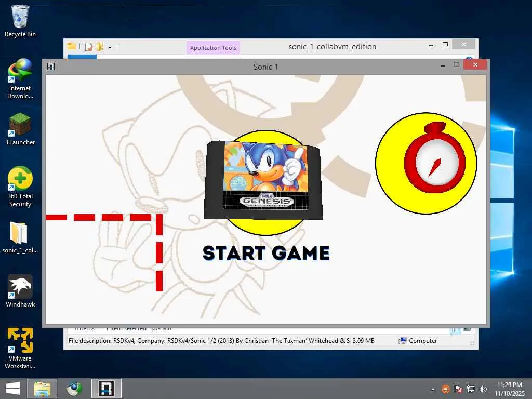532x399 pixels.
Task: Open the blue File tab in Explorer
Action: coord(82,57)
